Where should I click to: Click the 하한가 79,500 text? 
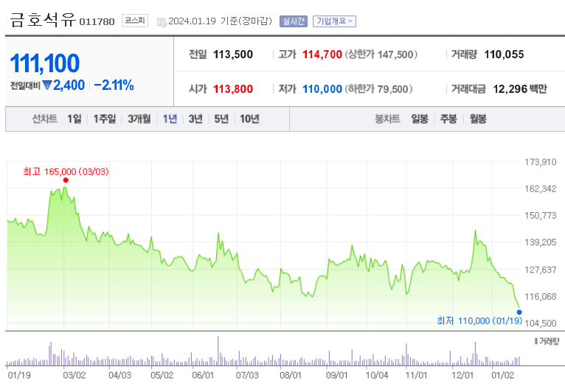pyautogui.click(x=378, y=89)
